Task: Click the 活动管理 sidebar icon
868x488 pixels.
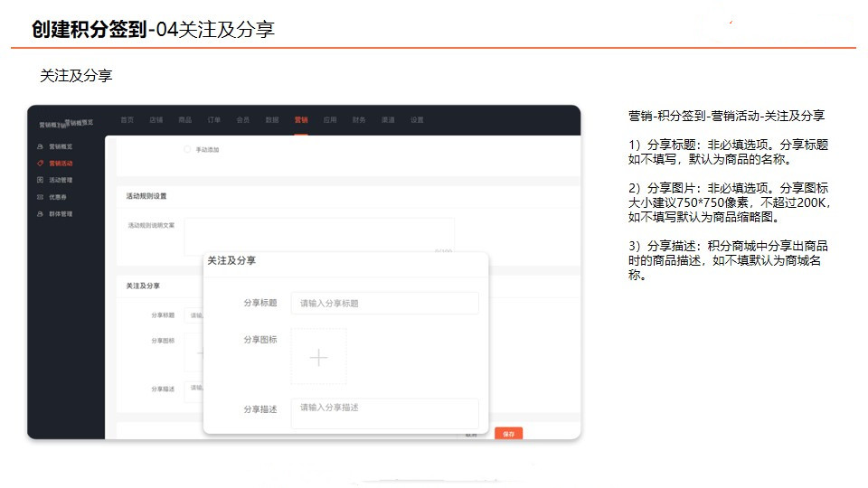Action: (40, 180)
